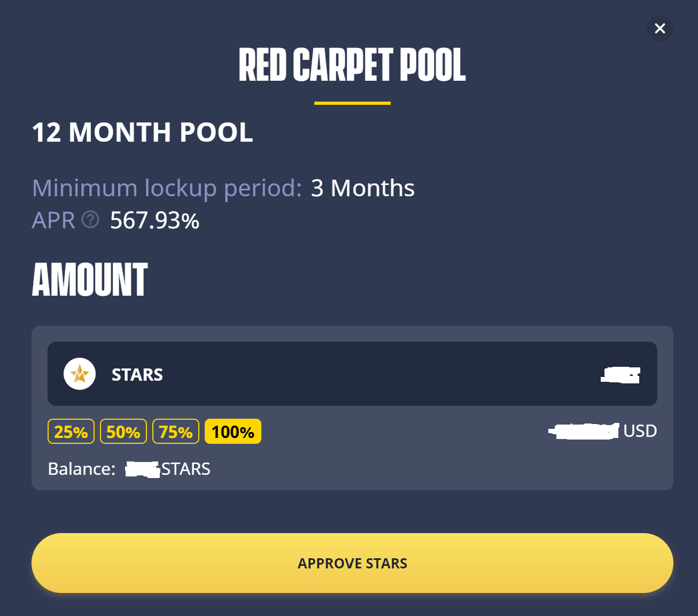Click the 3 Months lockup period text
This screenshot has width=698, height=616.
pos(363,188)
